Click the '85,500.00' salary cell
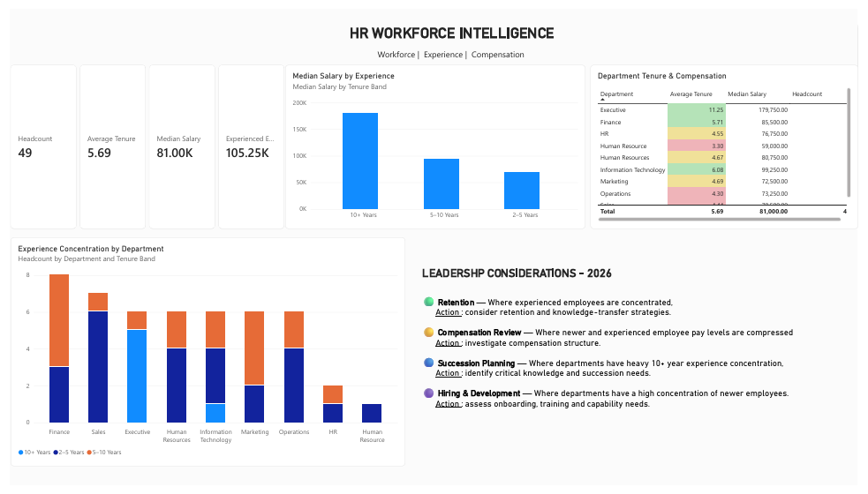Viewport: 868px width, 494px height. click(x=774, y=123)
